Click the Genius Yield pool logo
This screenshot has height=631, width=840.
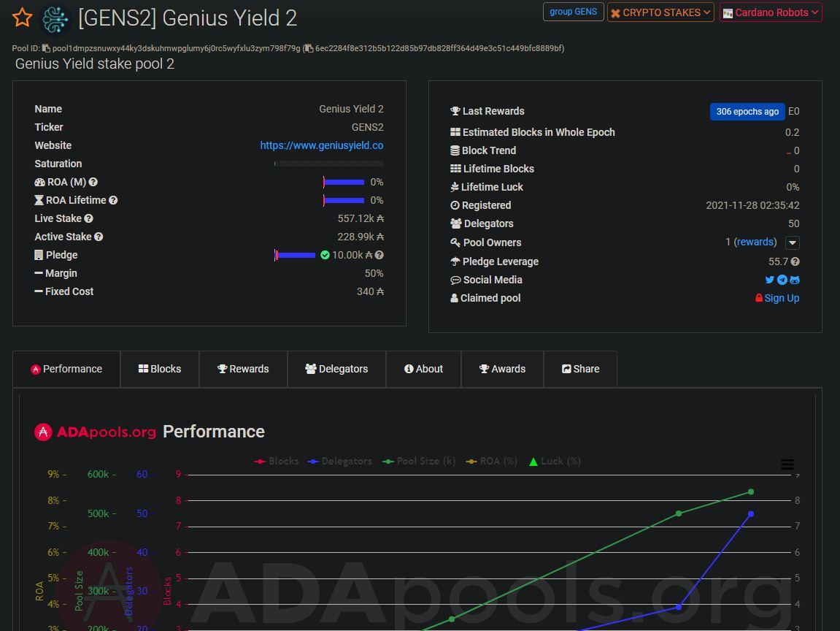pyautogui.click(x=55, y=19)
